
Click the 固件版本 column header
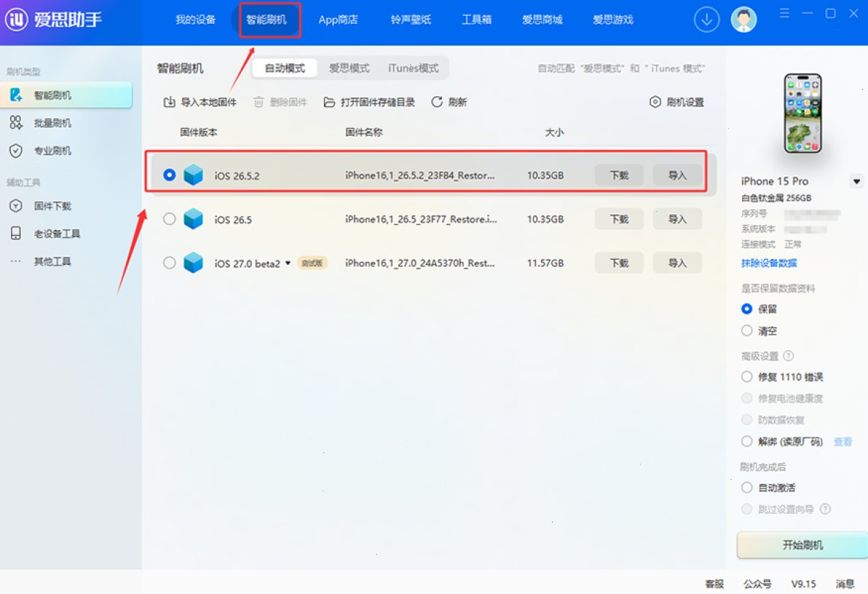(199, 132)
